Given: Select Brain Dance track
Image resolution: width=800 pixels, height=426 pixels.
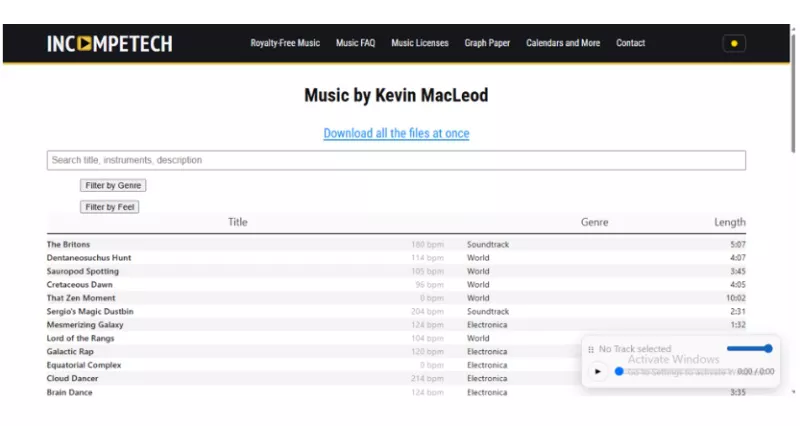Looking at the screenshot, I should [x=69, y=392].
